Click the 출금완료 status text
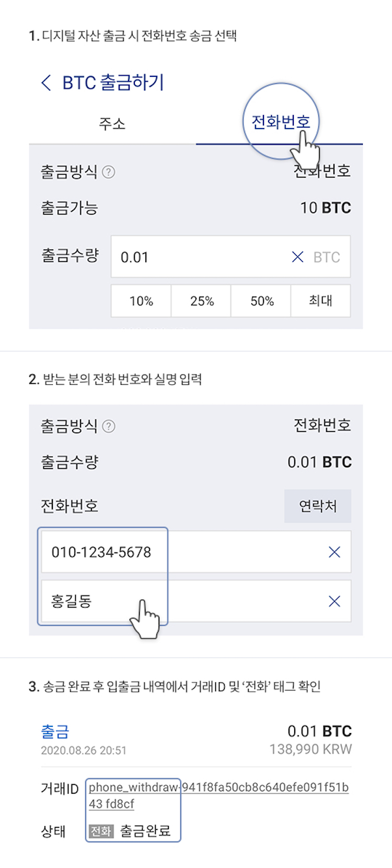 click(145, 831)
